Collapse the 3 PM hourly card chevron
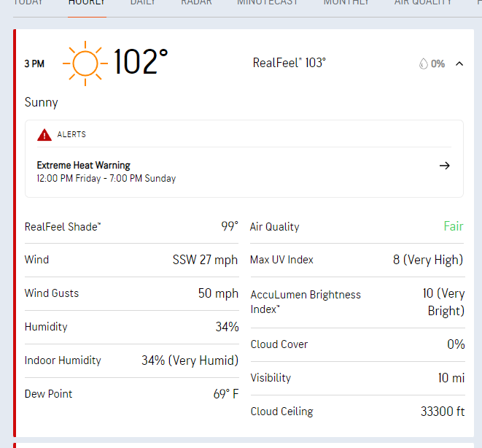This screenshot has width=482, height=448. click(459, 63)
